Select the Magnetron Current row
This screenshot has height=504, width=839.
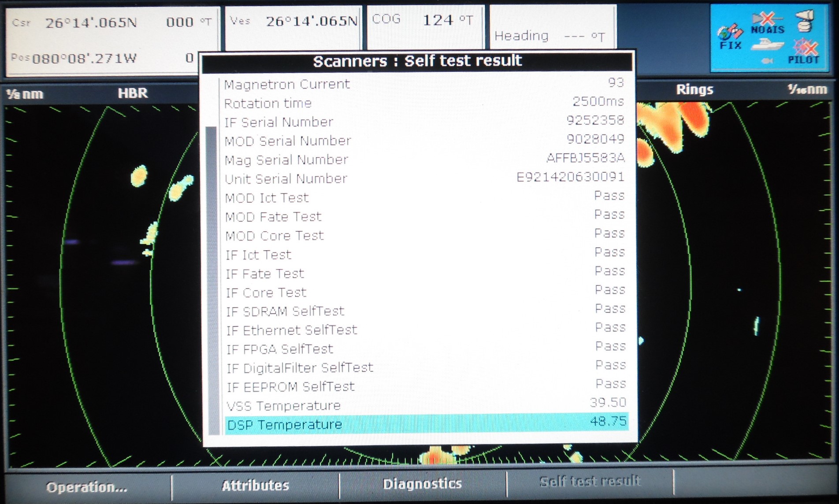[x=424, y=84]
